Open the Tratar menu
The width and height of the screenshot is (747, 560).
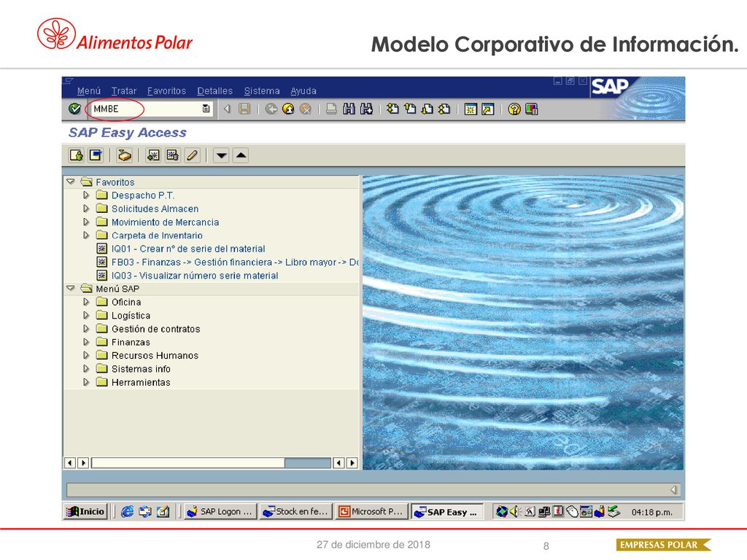124,91
